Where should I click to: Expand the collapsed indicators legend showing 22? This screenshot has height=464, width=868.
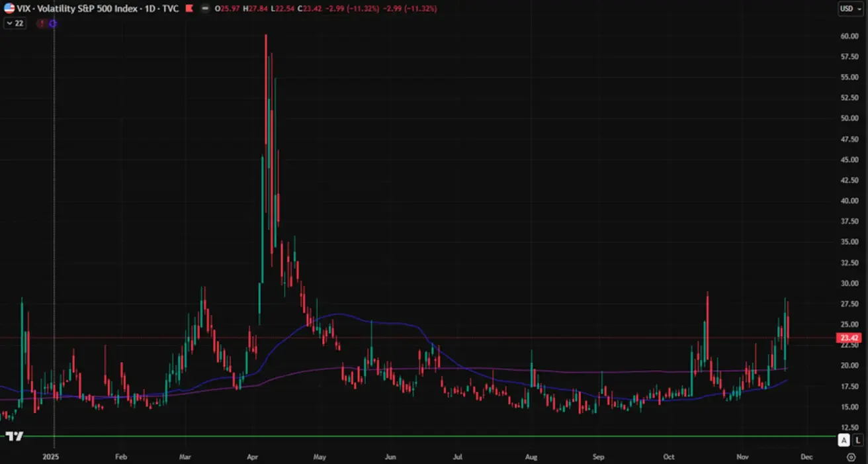[x=15, y=23]
